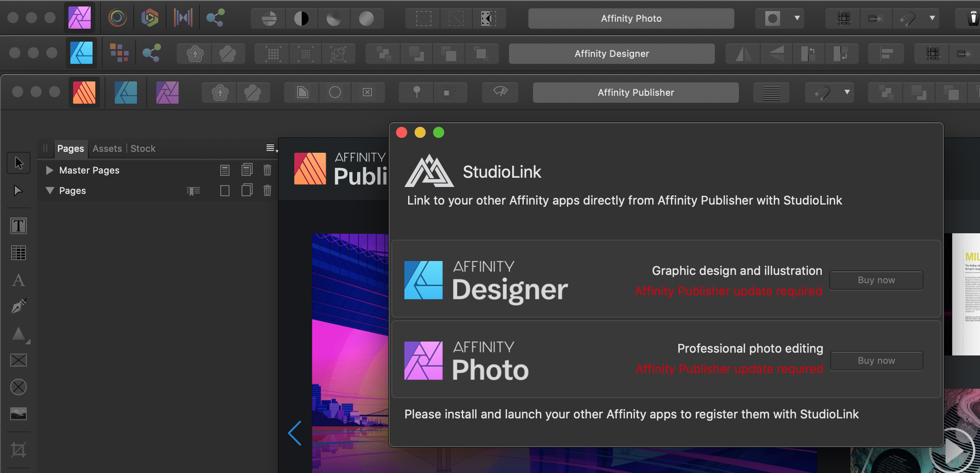Select the Pen tool
Screen dimensions: 980x473
coord(19,306)
